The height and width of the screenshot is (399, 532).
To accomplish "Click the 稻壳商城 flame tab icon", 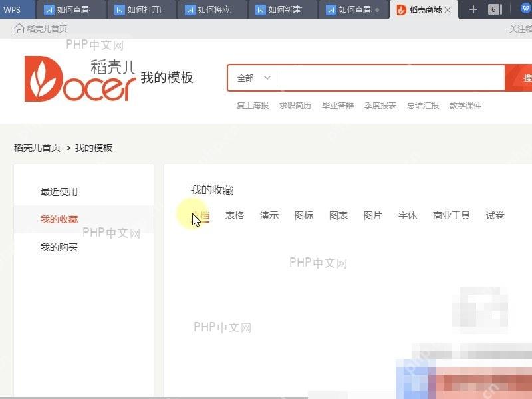I will tap(401, 10).
